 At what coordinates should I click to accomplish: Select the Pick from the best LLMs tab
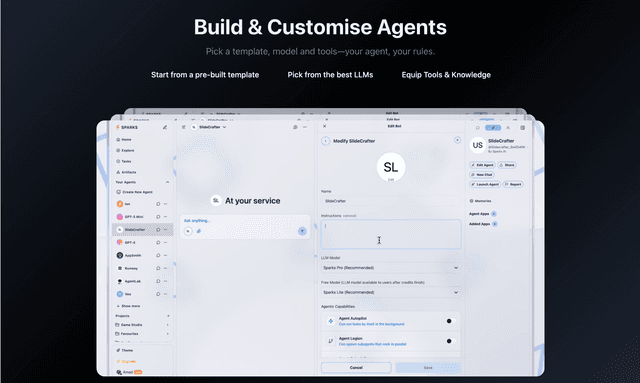pyautogui.click(x=330, y=75)
